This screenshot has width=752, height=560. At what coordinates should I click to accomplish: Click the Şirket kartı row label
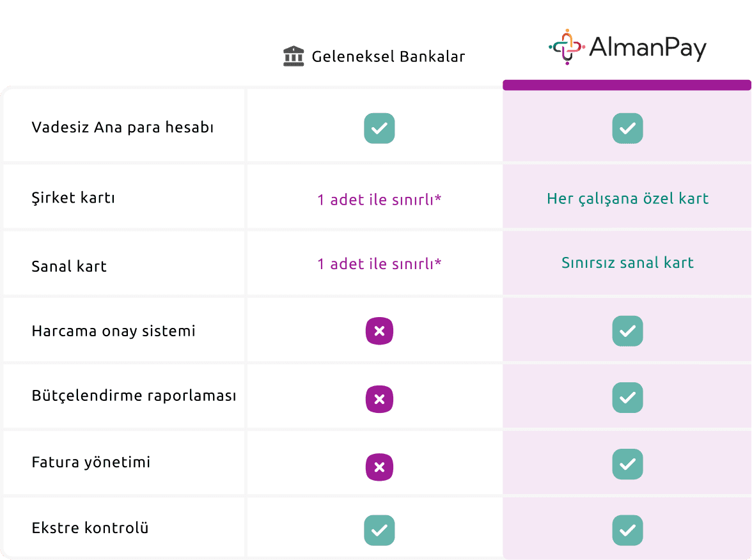pyautogui.click(x=74, y=198)
